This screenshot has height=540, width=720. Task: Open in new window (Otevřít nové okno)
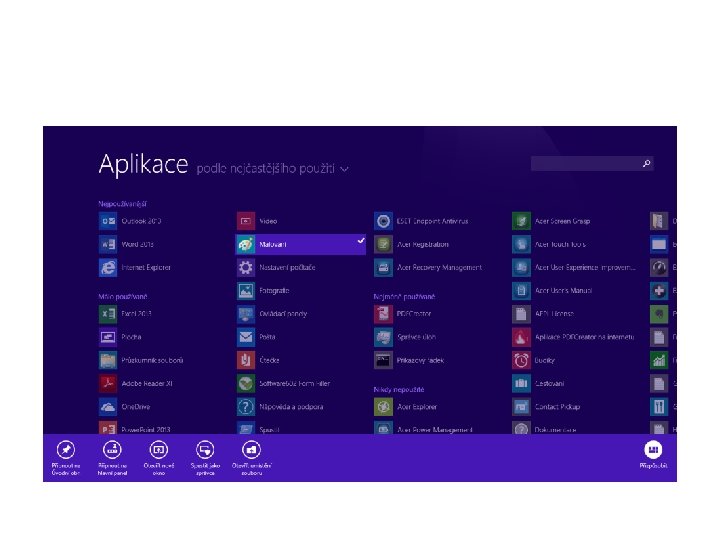point(158,450)
